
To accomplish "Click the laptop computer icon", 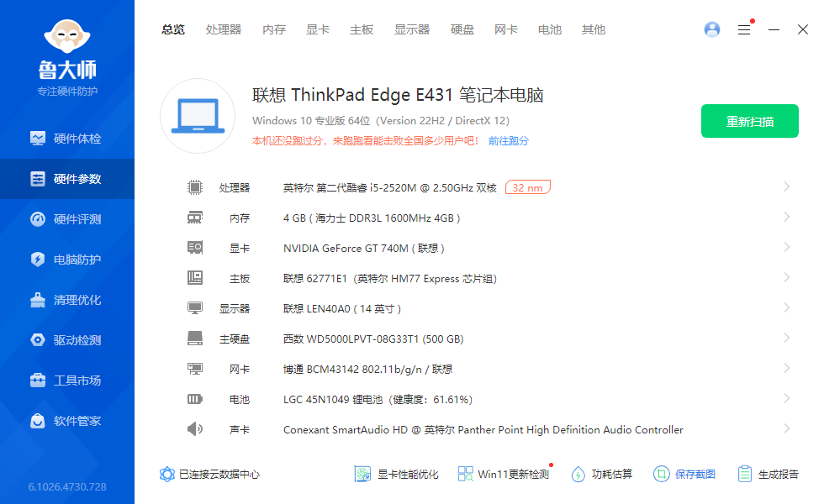I will [x=198, y=116].
